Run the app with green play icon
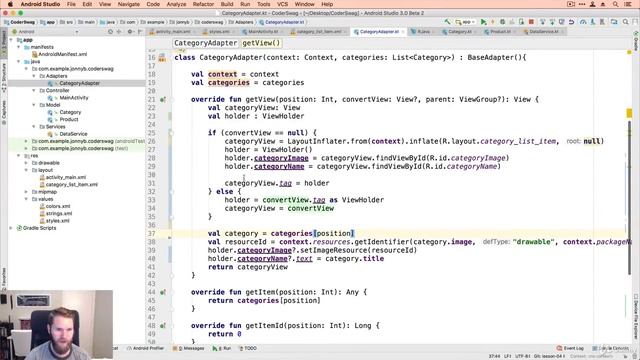 [484, 22]
